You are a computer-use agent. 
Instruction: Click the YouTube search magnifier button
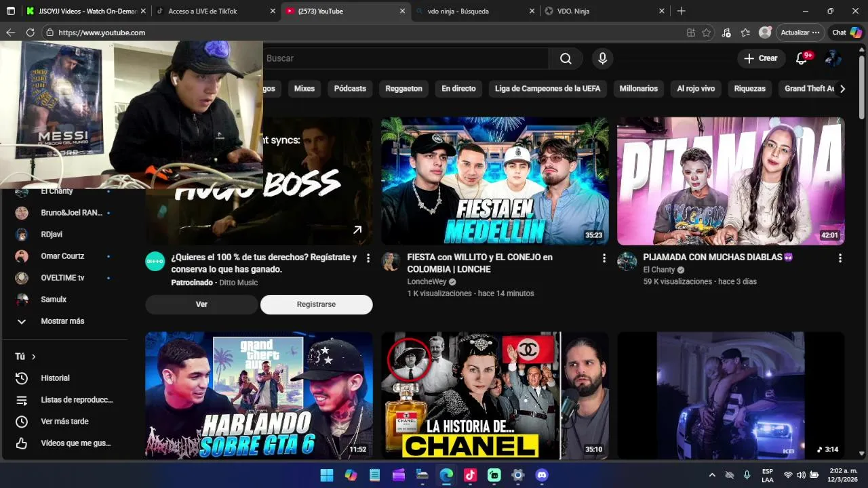[x=566, y=58]
